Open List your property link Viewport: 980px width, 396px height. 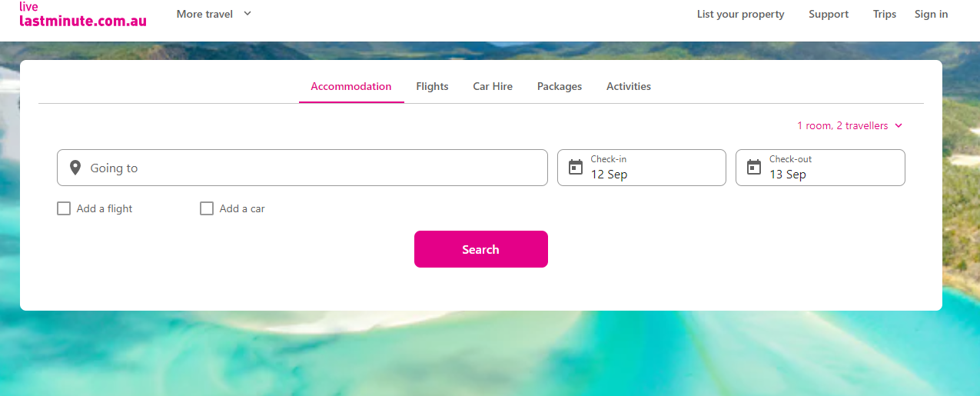tap(740, 14)
